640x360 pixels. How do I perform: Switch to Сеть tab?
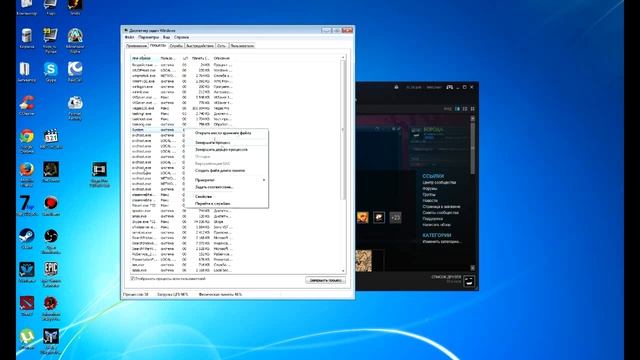coord(221,46)
